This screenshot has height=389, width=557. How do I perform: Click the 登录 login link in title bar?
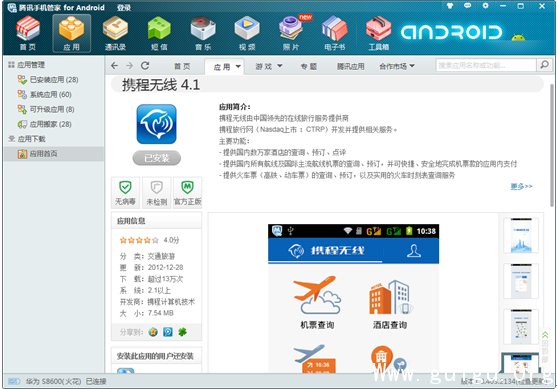click(x=124, y=7)
